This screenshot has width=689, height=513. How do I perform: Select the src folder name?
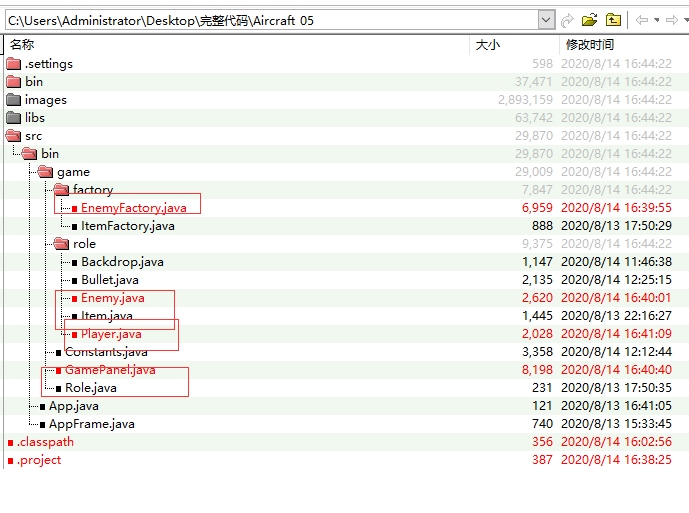(33, 136)
